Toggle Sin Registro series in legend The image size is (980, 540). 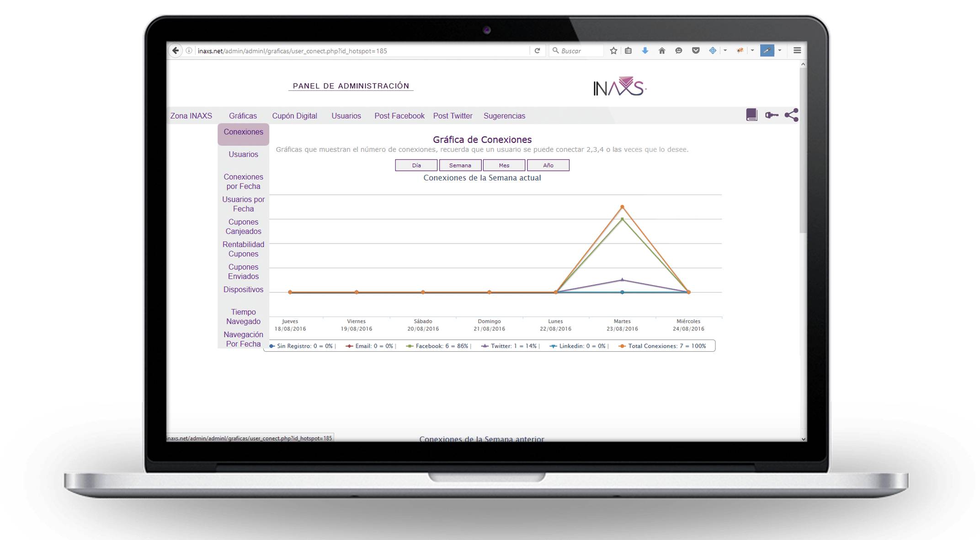click(x=302, y=346)
